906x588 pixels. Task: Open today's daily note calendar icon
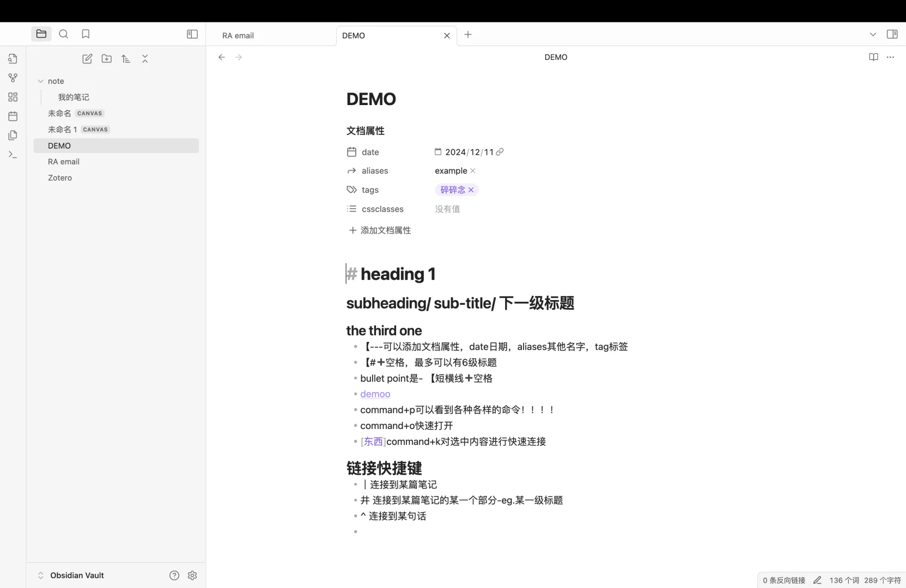[13, 116]
